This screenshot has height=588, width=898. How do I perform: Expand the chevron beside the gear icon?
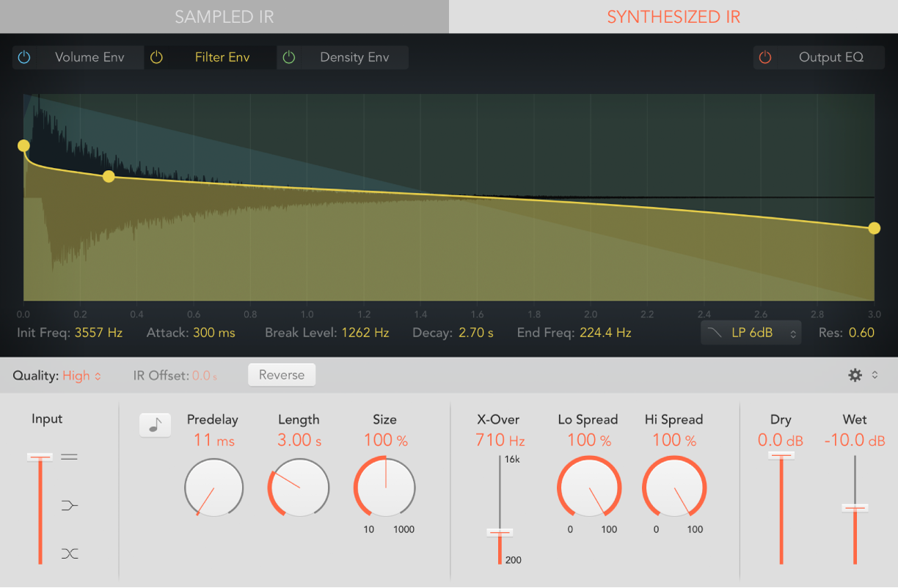click(875, 375)
